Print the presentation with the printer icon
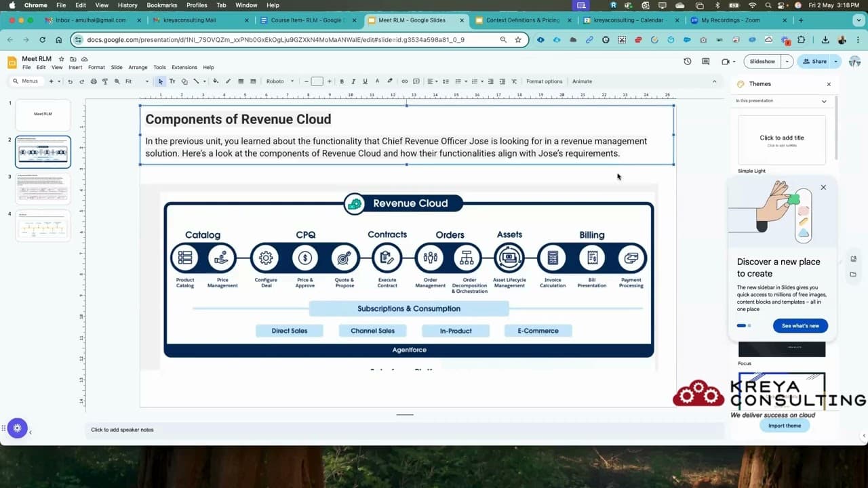The width and height of the screenshot is (868, 488). 93,81
